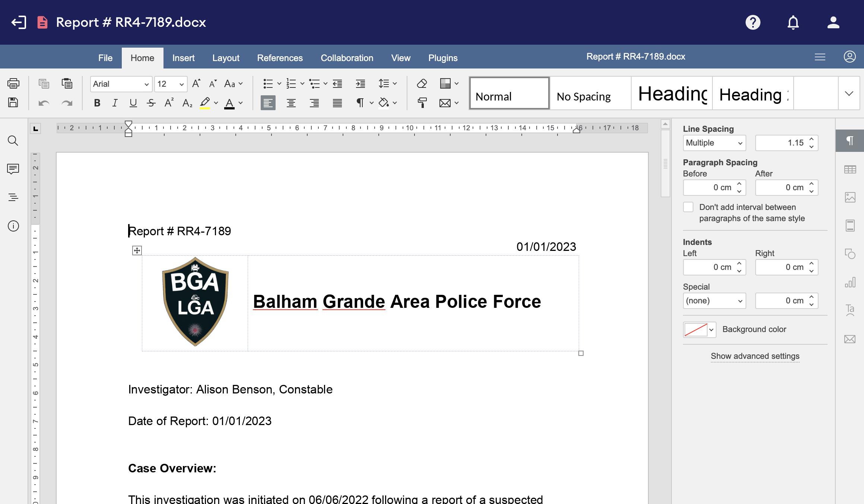Decrease font size with A-down icon
864x504 pixels.
[x=213, y=84]
